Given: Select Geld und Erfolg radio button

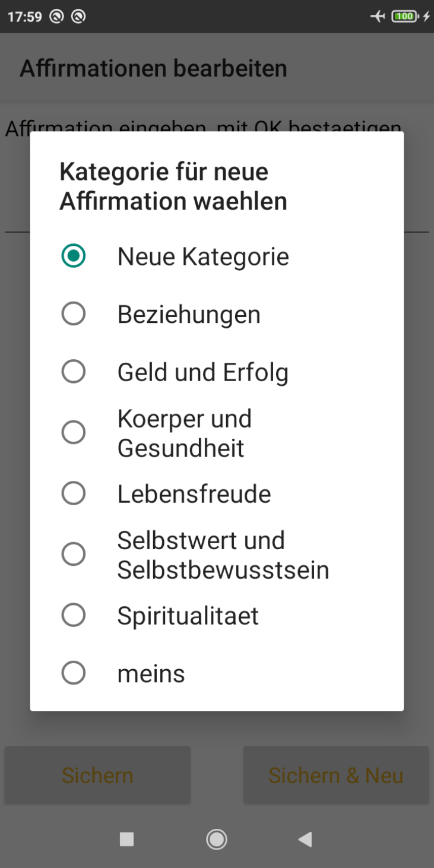Looking at the screenshot, I should 74,372.
